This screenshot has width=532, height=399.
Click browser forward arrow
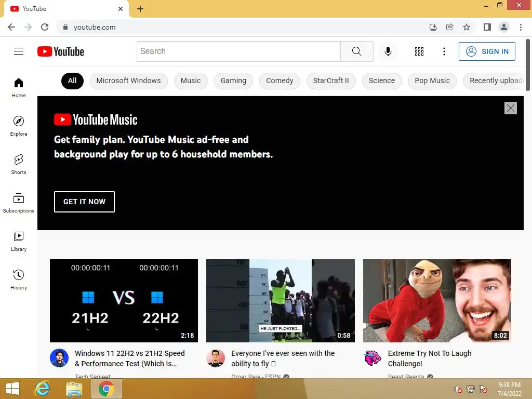[x=28, y=27]
